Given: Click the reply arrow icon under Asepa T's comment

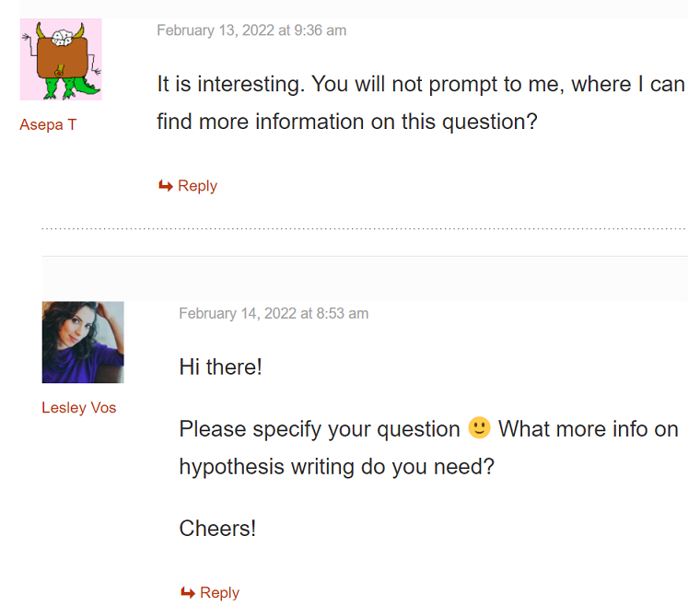Looking at the screenshot, I should 166,186.
